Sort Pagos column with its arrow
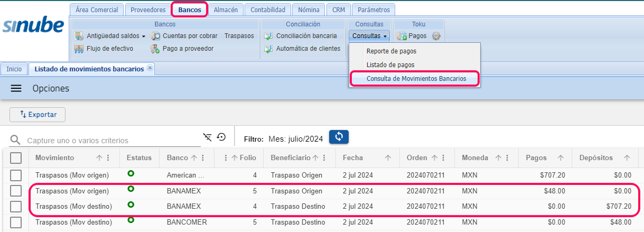The image size is (644, 232). point(561,157)
